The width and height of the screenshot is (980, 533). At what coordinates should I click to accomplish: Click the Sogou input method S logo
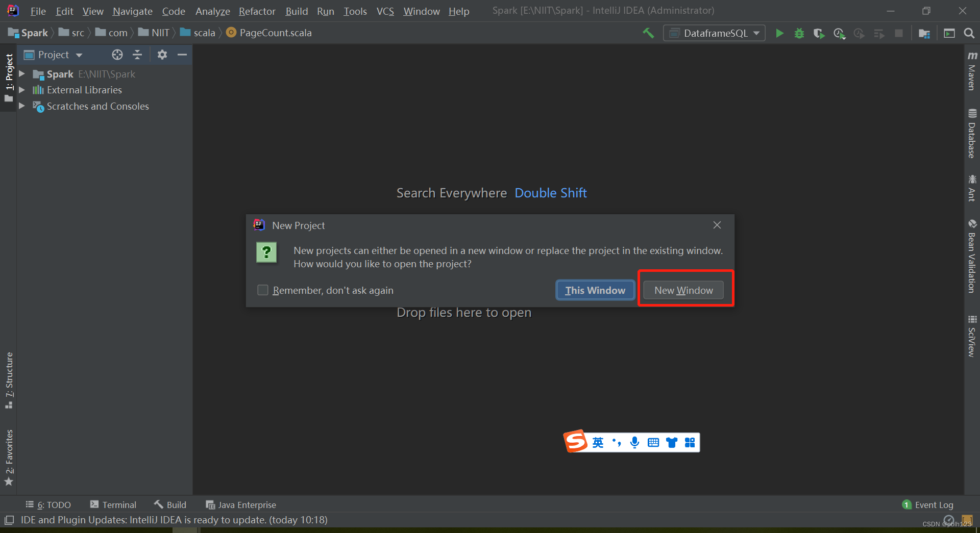tap(576, 442)
